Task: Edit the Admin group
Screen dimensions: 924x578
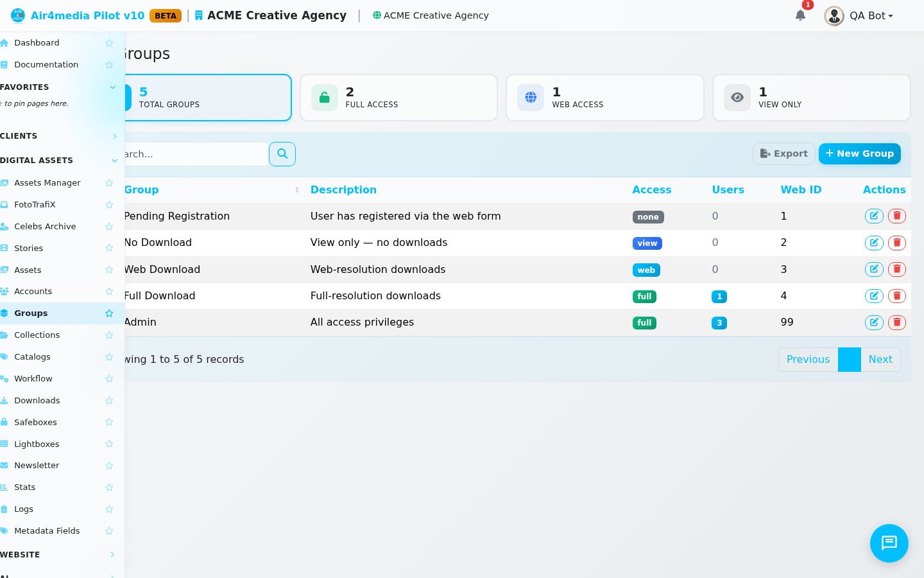Action: point(874,322)
